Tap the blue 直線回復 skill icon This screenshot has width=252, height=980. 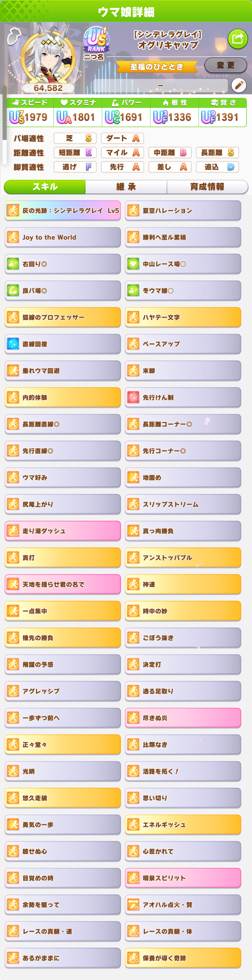(x=13, y=344)
